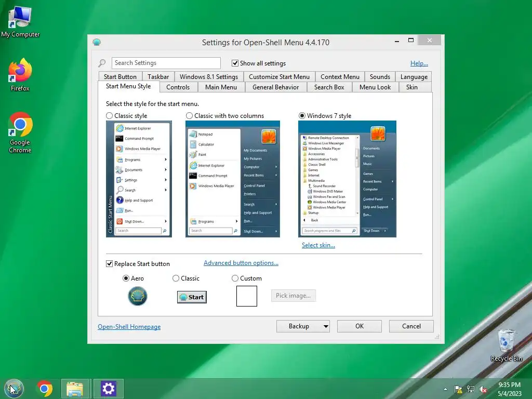The width and height of the screenshot is (532, 399).
Task: Select the Start Menu Style tab
Action: point(128,86)
